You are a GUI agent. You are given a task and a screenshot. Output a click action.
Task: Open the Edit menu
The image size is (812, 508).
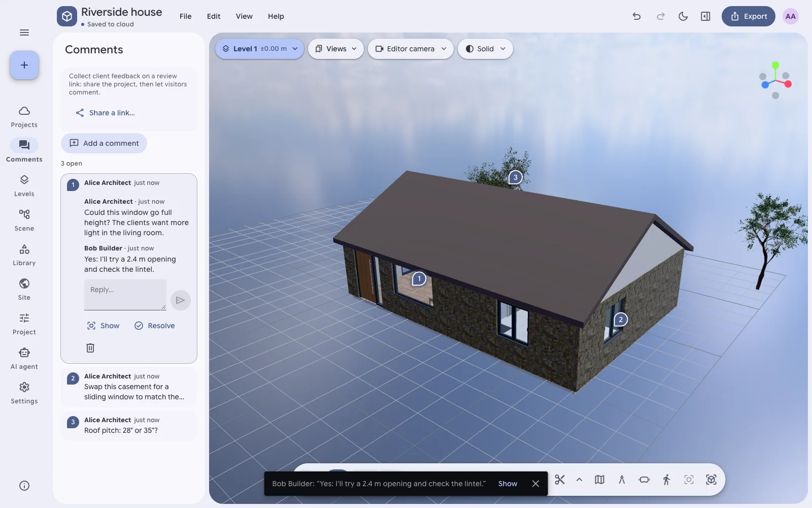point(214,16)
